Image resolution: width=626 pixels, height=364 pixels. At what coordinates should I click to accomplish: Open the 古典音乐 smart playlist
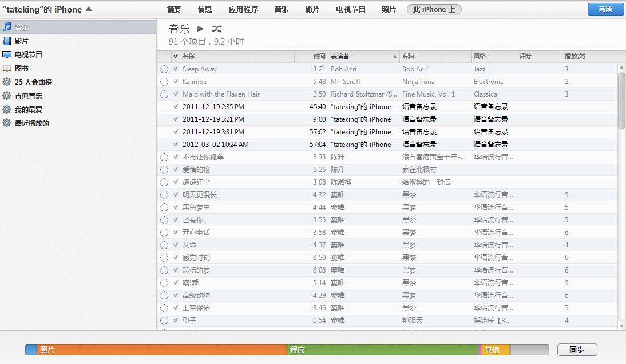point(28,96)
